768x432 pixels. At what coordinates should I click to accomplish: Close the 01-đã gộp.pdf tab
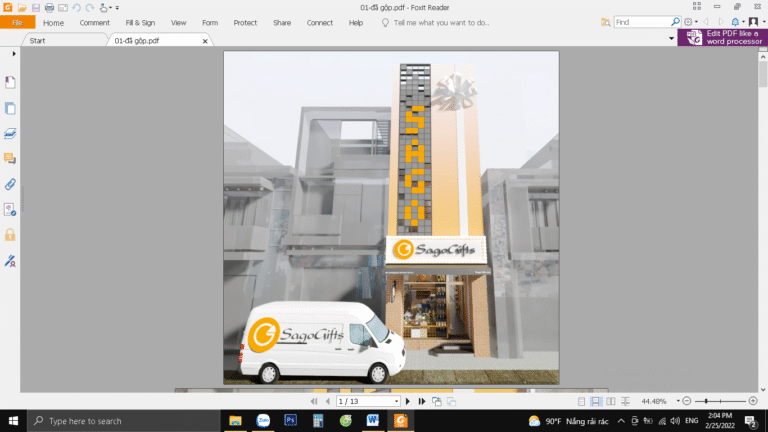205,41
